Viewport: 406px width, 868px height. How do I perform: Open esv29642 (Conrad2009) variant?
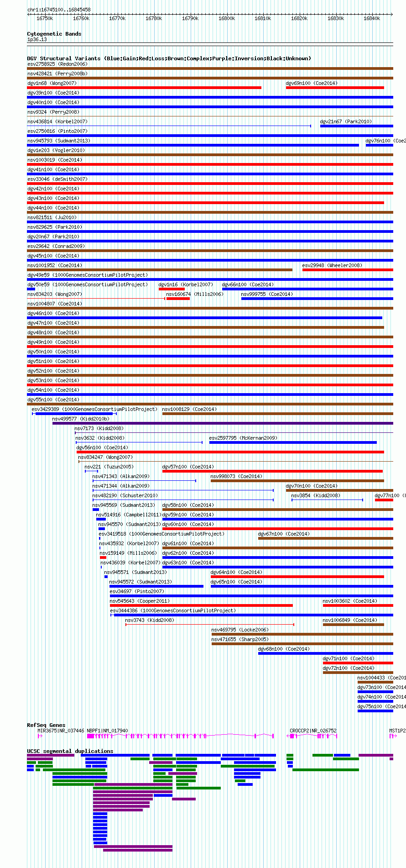point(56,246)
